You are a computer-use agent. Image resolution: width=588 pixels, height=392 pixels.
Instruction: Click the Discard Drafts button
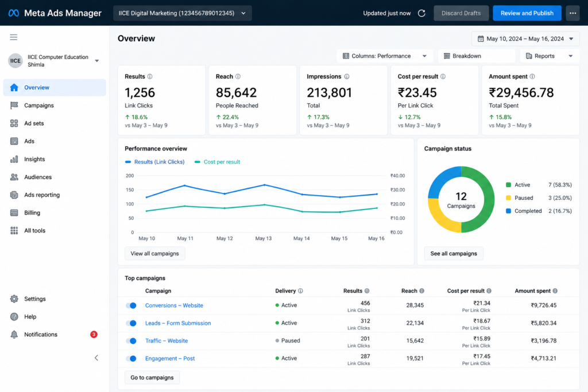click(461, 13)
